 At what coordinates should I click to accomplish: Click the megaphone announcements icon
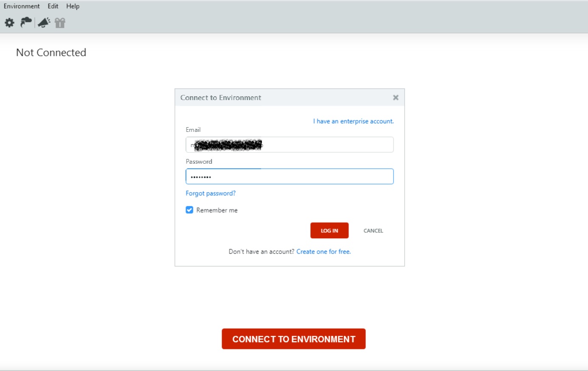click(44, 22)
